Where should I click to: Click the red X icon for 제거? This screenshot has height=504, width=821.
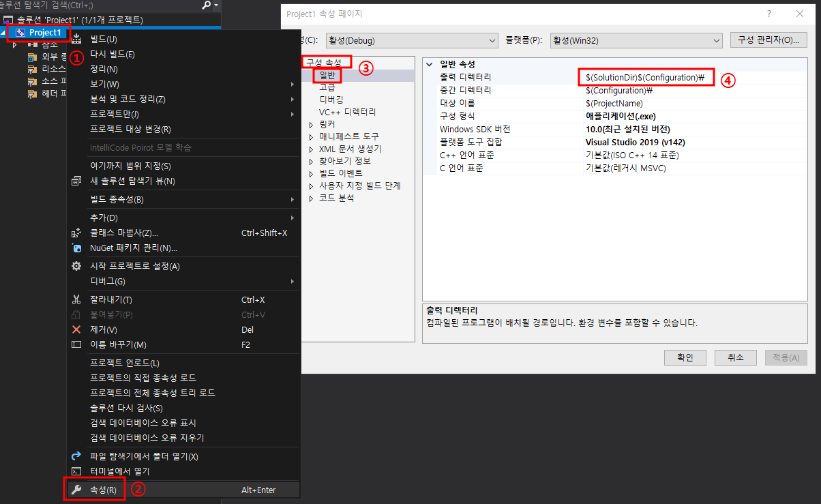pyautogui.click(x=77, y=329)
